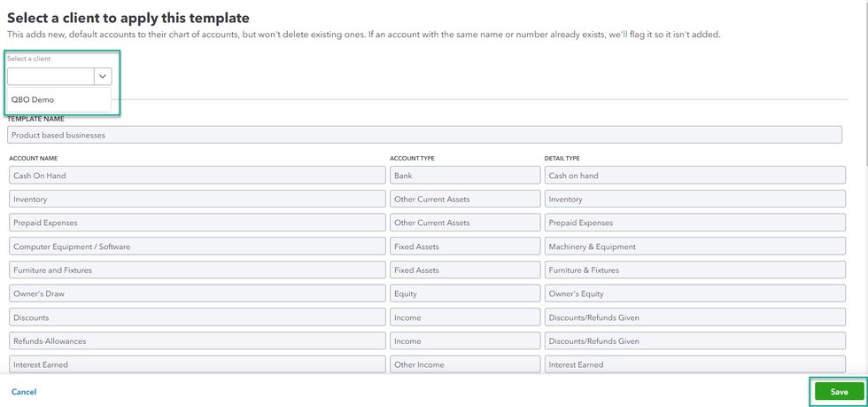Screen dimensions: 868x407
Task: Select the Furniture and Fixtures name field
Action: [197, 270]
